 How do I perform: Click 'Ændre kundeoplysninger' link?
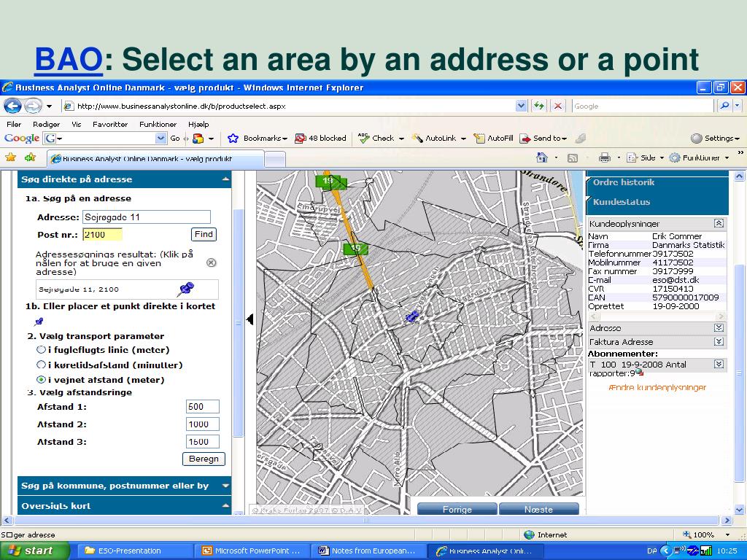coord(657,388)
